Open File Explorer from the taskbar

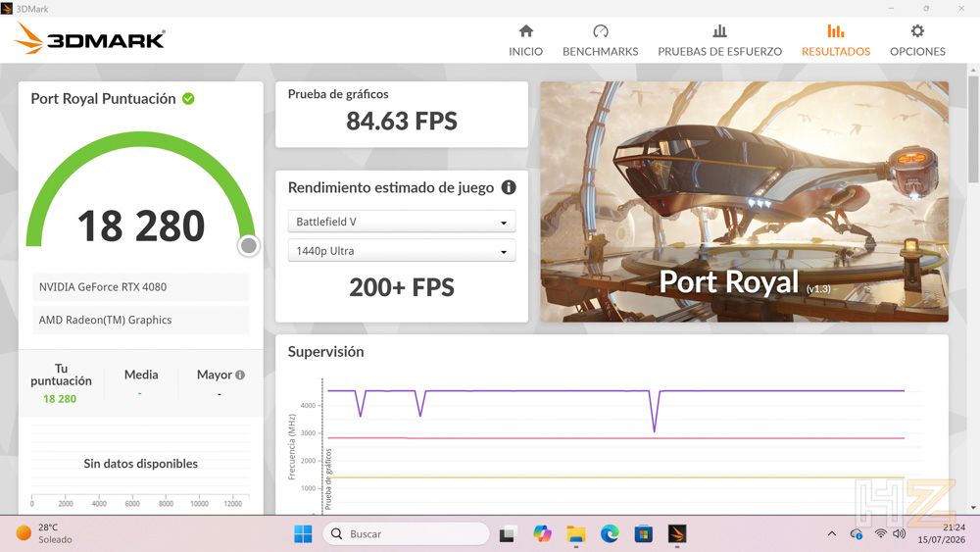point(575,534)
